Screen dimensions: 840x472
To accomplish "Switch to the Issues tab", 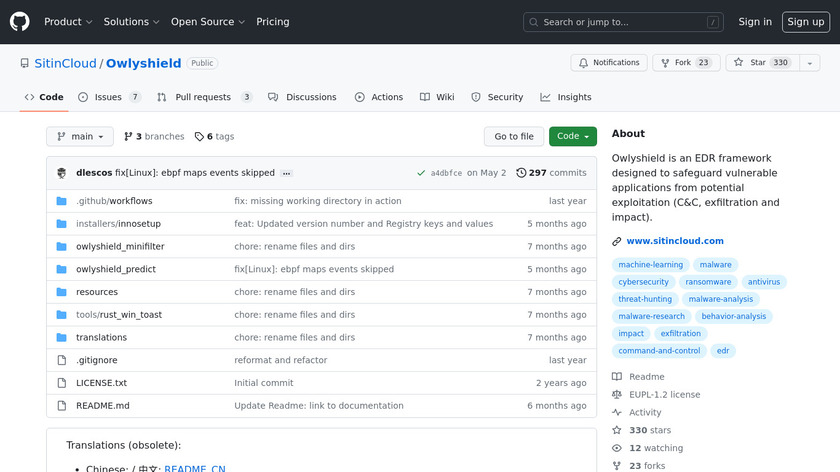I will point(108,97).
